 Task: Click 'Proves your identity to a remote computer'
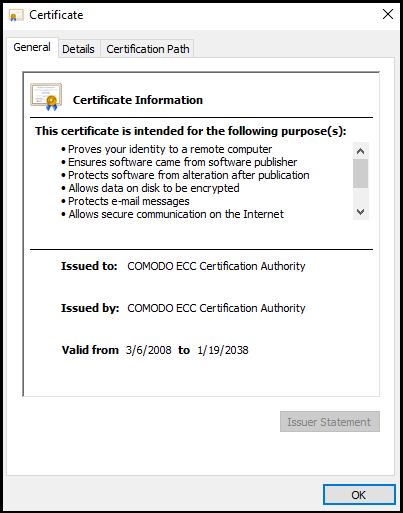click(x=170, y=149)
